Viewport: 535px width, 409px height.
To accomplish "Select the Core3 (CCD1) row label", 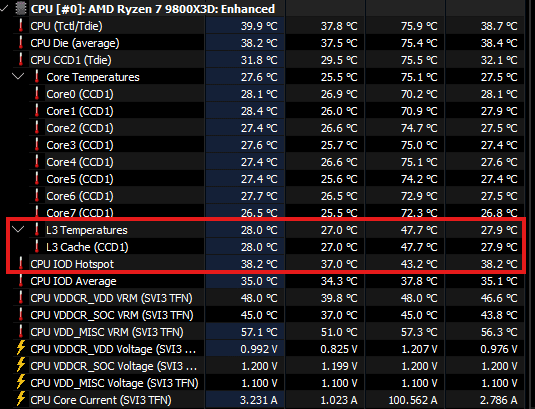I will [80, 145].
